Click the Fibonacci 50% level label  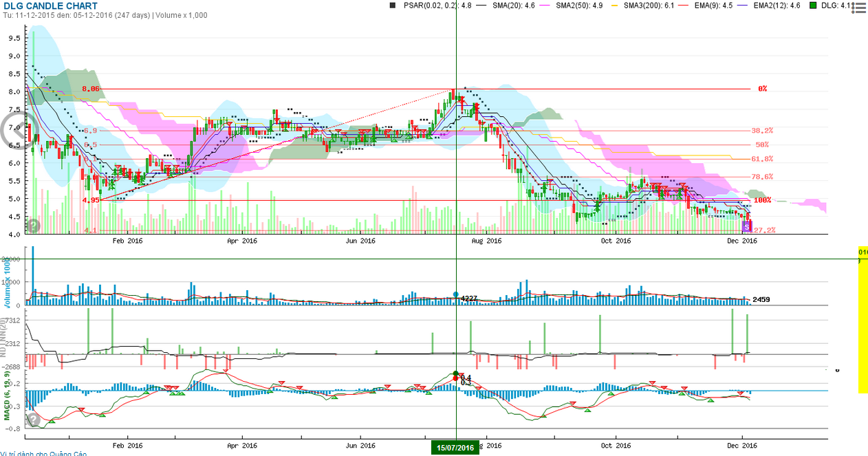click(x=762, y=144)
